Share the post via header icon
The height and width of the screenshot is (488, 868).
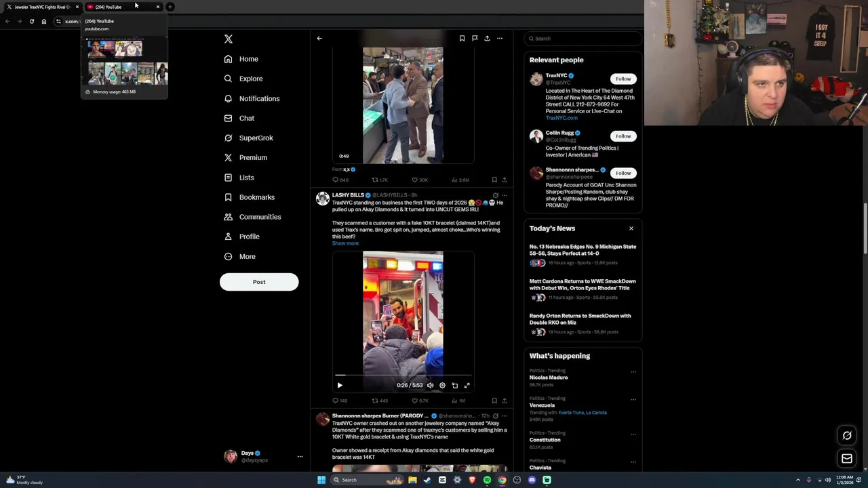(487, 39)
